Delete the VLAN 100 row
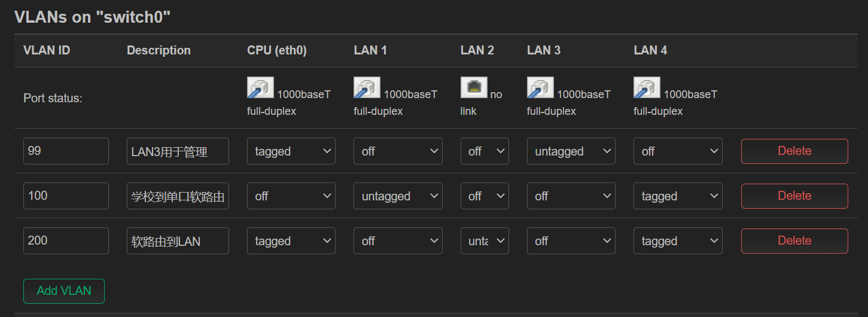This screenshot has width=868, height=317. [x=794, y=196]
